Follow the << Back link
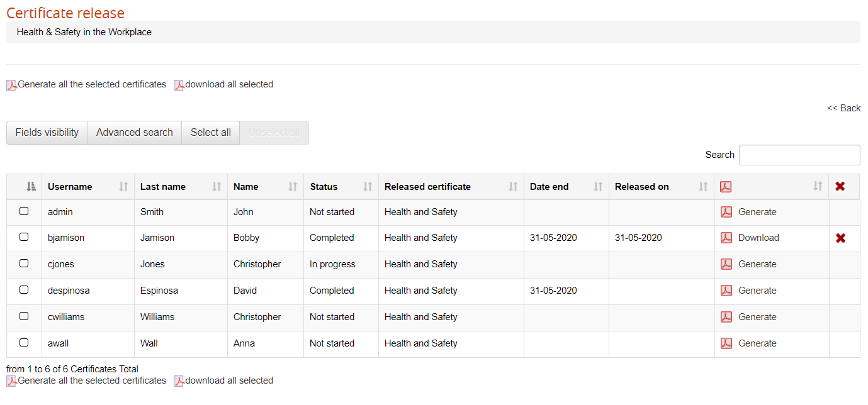The width and height of the screenshot is (868, 405). click(x=843, y=108)
